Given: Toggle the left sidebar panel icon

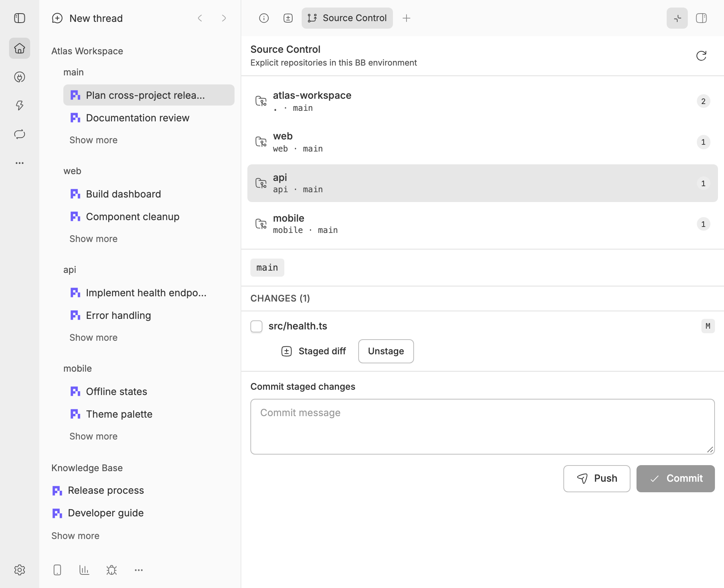Looking at the screenshot, I should pyautogui.click(x=20, y=18).
